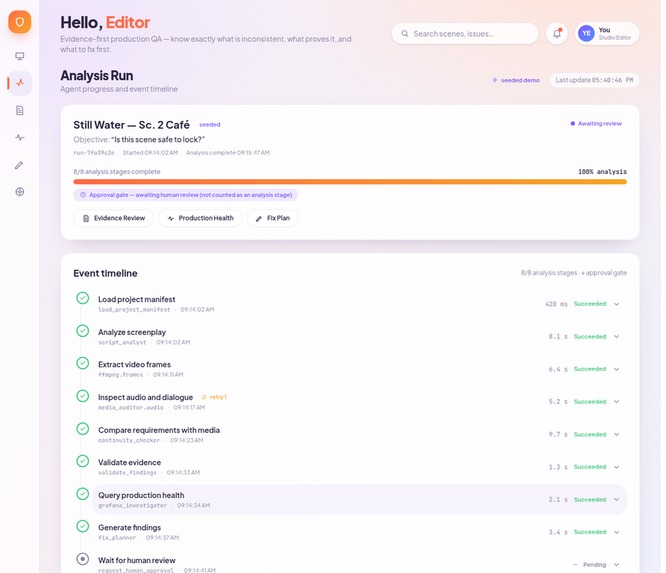Expand the Generate findings row
Viewport: 666px width, 573px height.
coord(616,532)
